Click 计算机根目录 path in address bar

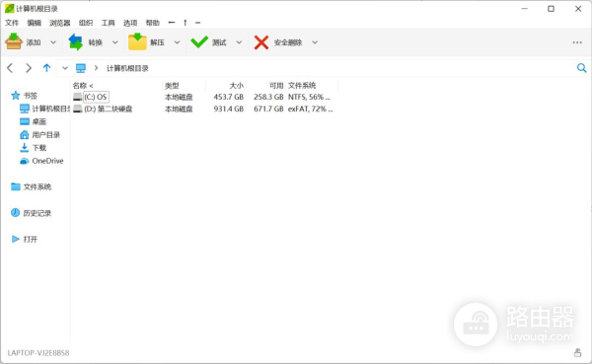coord(127,68)
